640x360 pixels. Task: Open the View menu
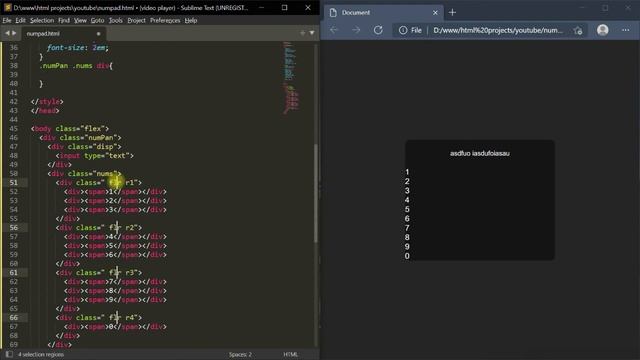[x=80, y=20]
